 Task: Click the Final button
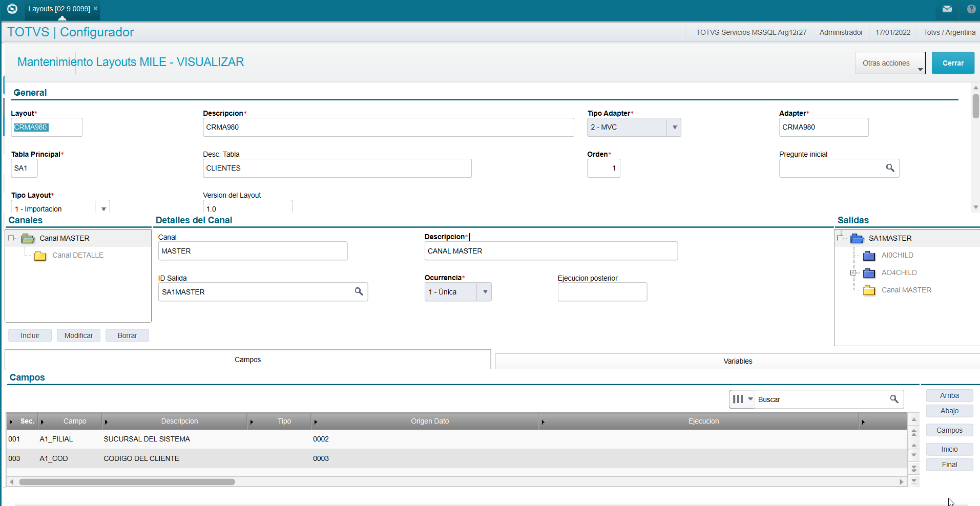949,465
